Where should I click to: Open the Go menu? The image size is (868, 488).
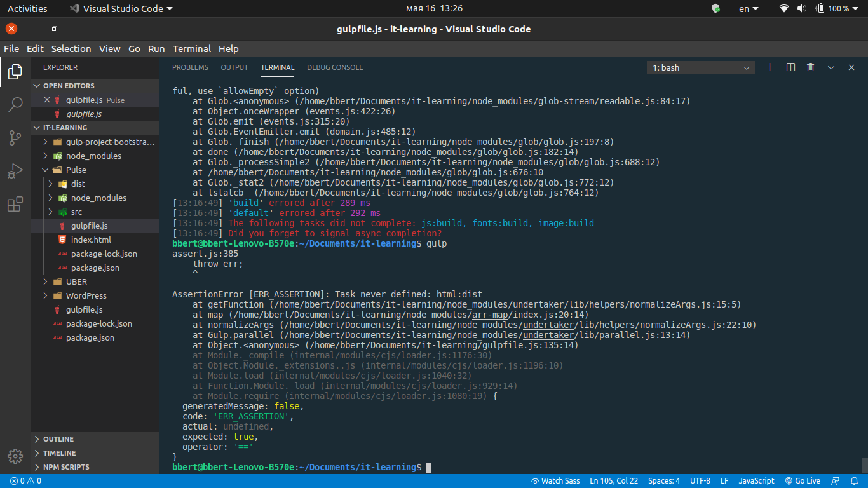click(134, 49)
